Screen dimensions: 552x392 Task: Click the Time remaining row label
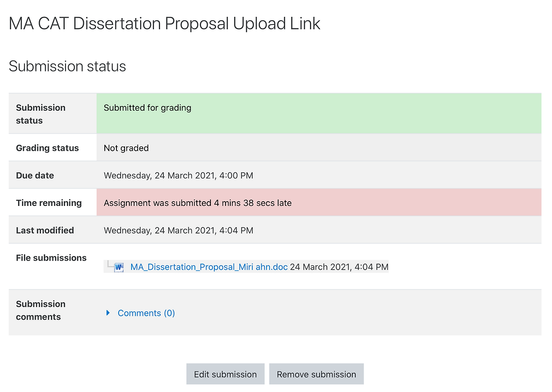[49, 203]
